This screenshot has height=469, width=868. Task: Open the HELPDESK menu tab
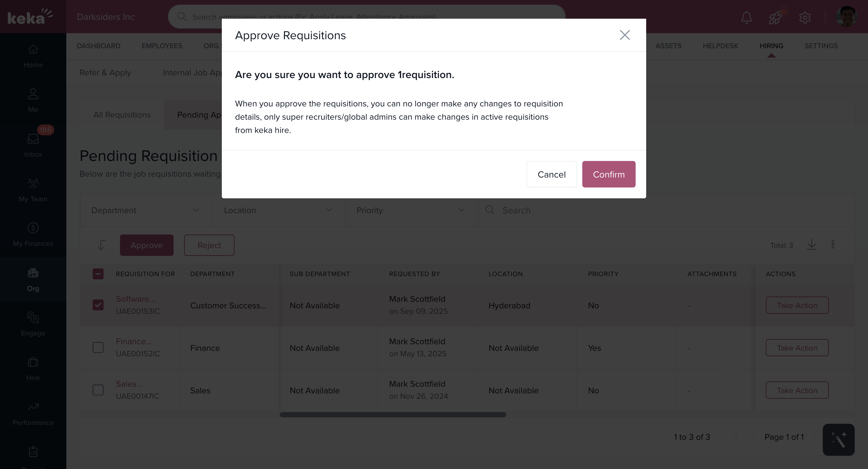pyautogui.click(x=720, y=46)
